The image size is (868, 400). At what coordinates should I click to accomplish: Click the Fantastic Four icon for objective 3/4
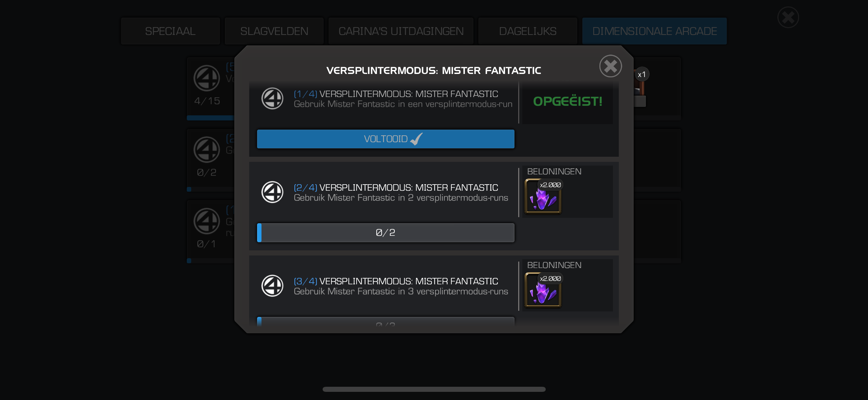pos(272,286)
